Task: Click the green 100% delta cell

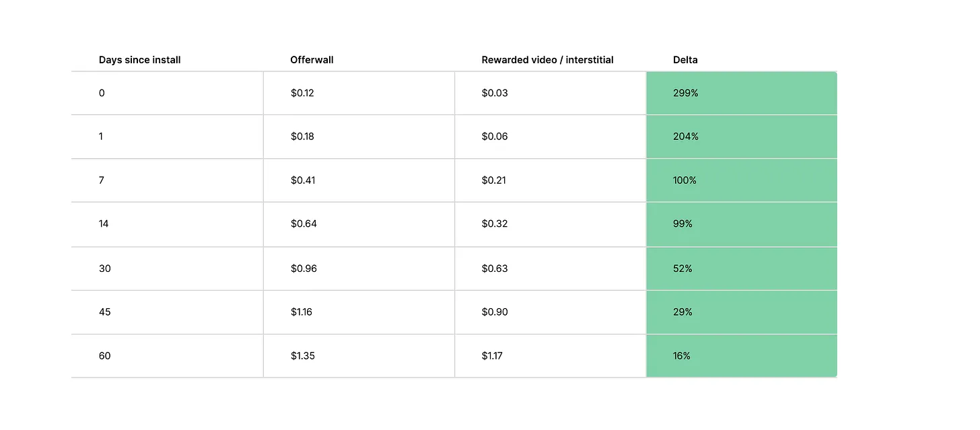Action: tap(685, 180)
